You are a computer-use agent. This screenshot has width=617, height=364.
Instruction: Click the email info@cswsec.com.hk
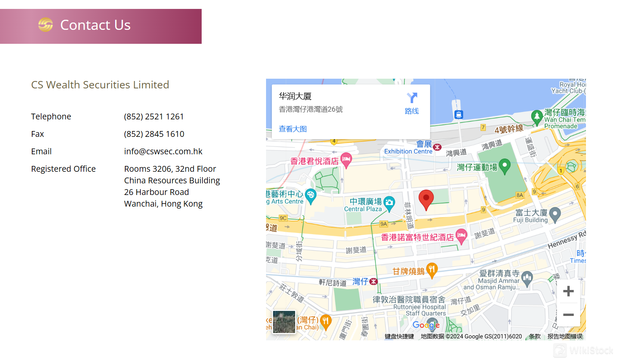(x=163, y=152)
